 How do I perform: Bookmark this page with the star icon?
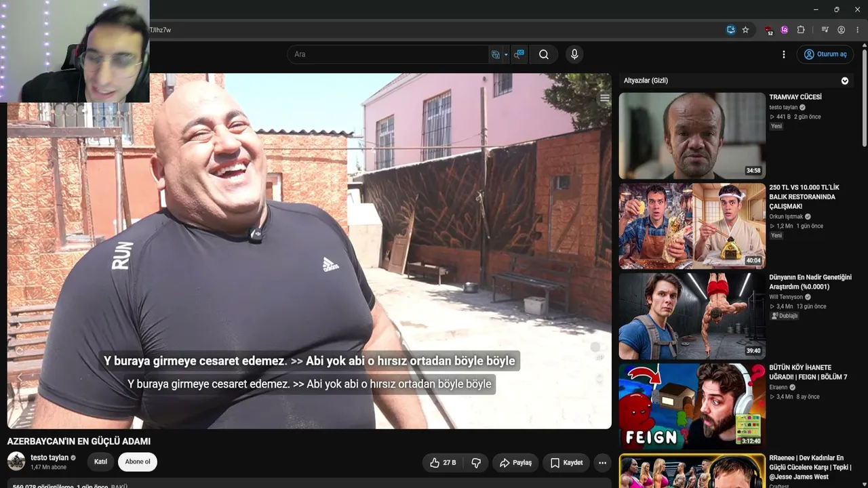point(745,30)
